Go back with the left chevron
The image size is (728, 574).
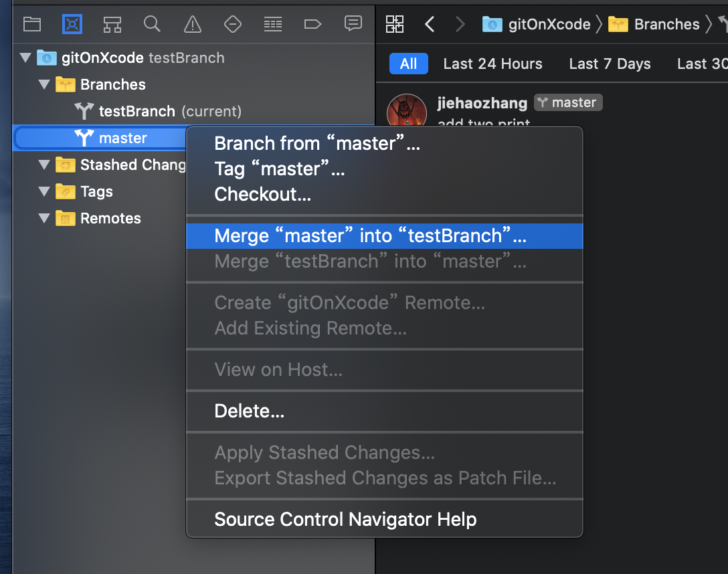pyautogui.click(x=430, y=24)
